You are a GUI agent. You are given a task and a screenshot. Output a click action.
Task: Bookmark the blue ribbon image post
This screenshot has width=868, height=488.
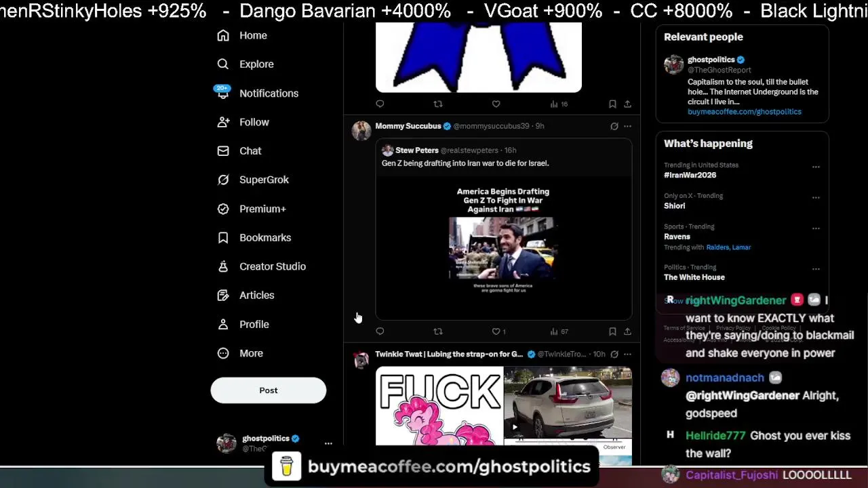tap(612, 104)
